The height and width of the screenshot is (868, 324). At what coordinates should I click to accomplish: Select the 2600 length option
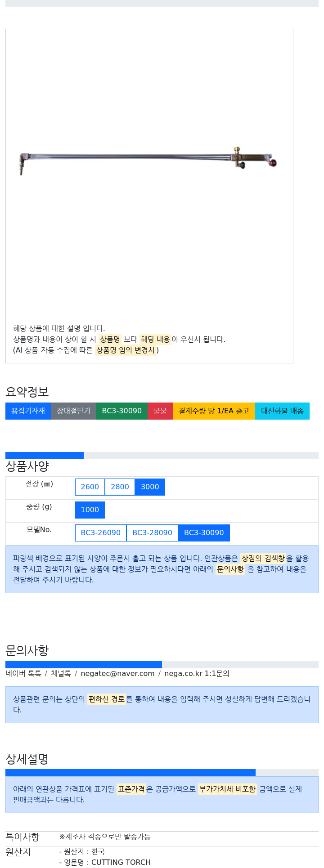(x=90, y=487)
